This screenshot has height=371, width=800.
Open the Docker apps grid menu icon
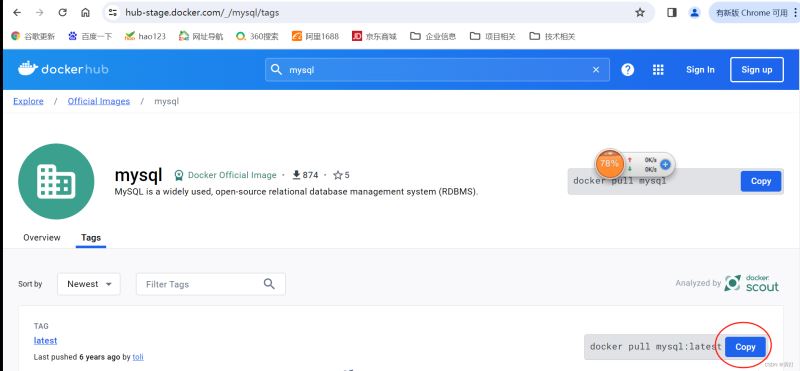pos(658,70)
